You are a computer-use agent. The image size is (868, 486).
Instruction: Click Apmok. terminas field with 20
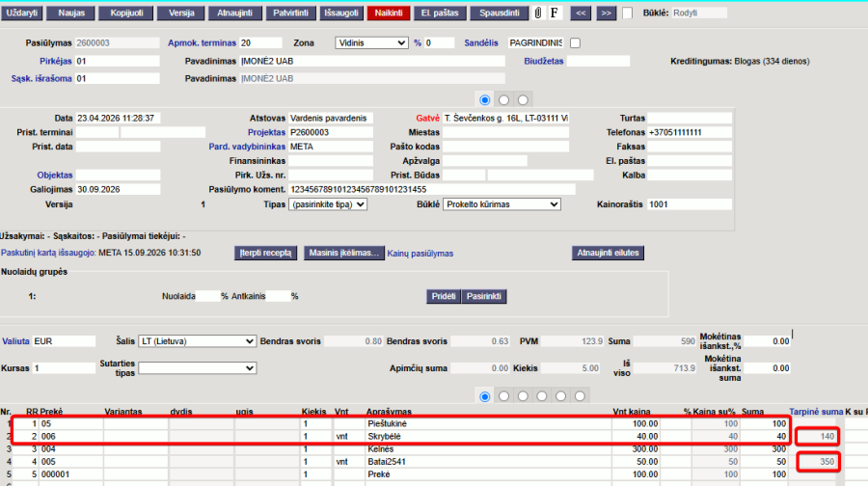(x=260, y=43)
